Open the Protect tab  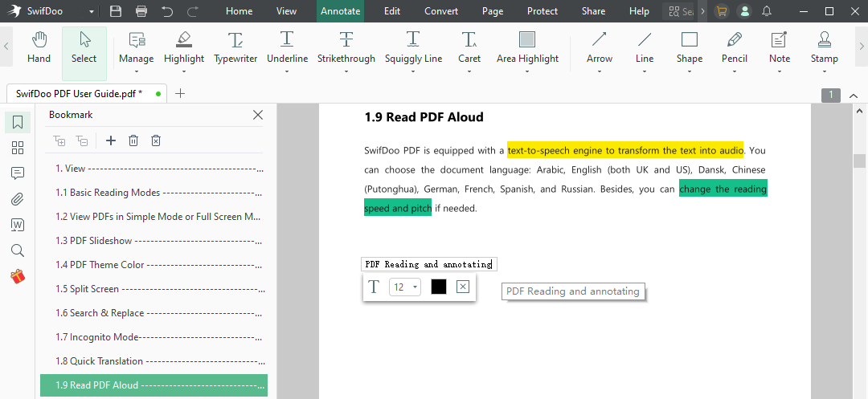click(542, 11)
